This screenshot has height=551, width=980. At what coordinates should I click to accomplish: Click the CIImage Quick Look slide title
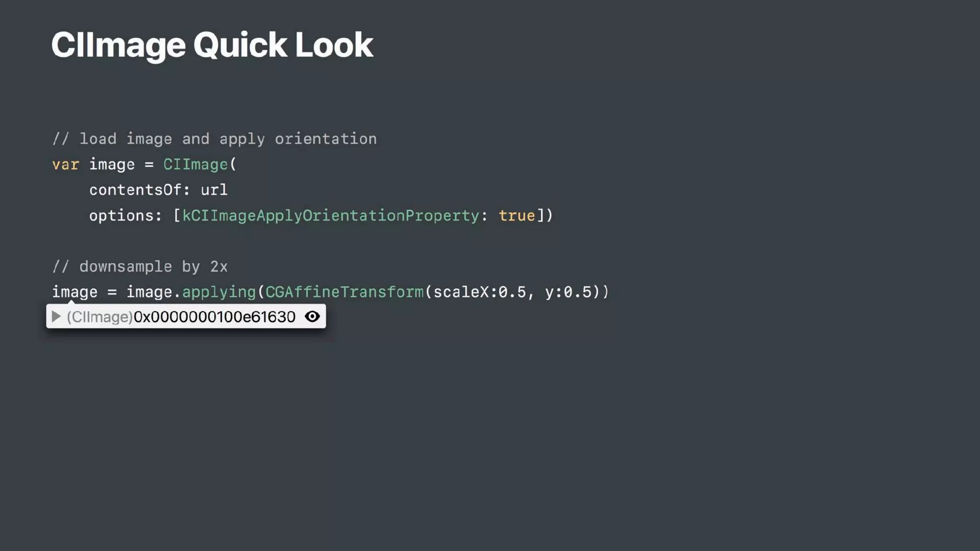pos(212,45)
